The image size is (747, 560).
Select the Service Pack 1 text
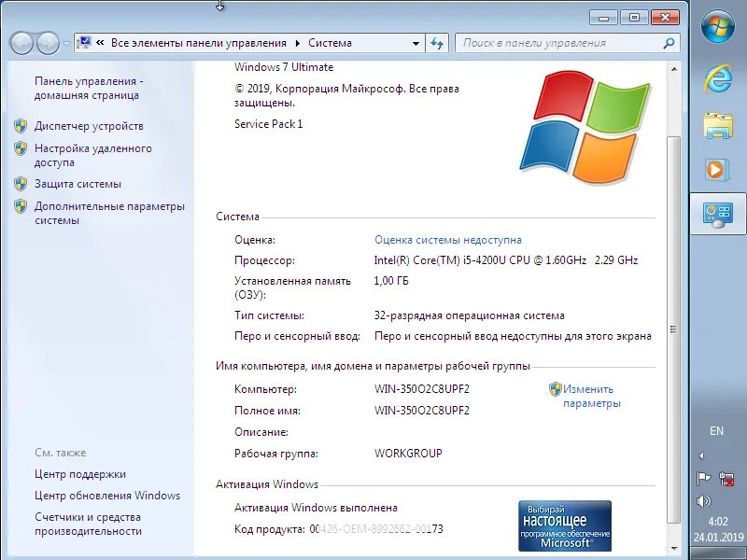click(x=268, y=124)
